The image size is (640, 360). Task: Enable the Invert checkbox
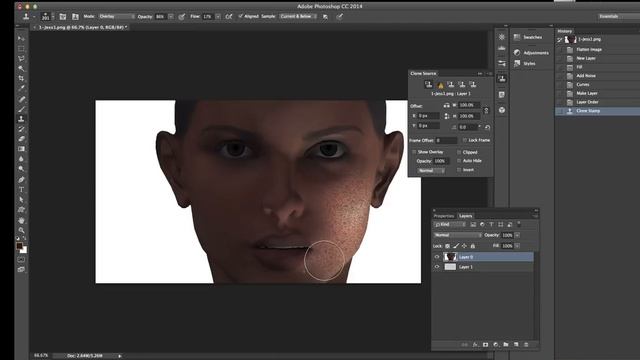(459, 170)
